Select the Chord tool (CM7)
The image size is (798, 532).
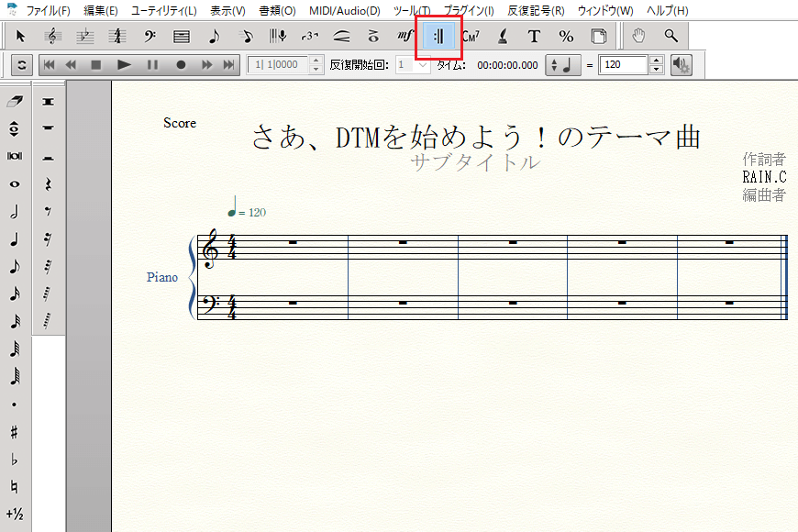[471, 37]
